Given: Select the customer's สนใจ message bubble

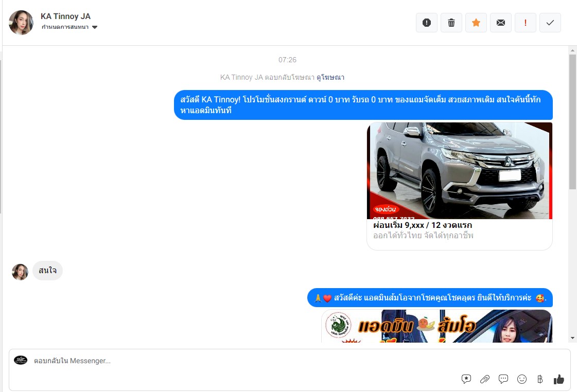Looking at the screenshot, I should click(x=47, y=271).
